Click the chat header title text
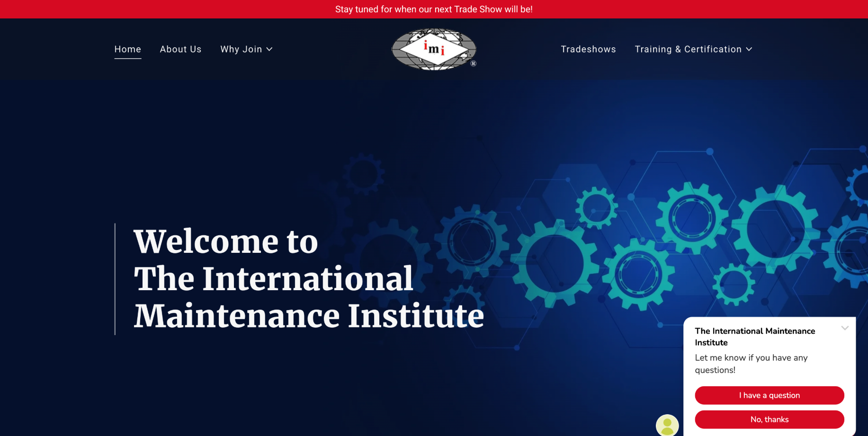The width and height of the screenshot is (868, 436). tap(755, 336)
